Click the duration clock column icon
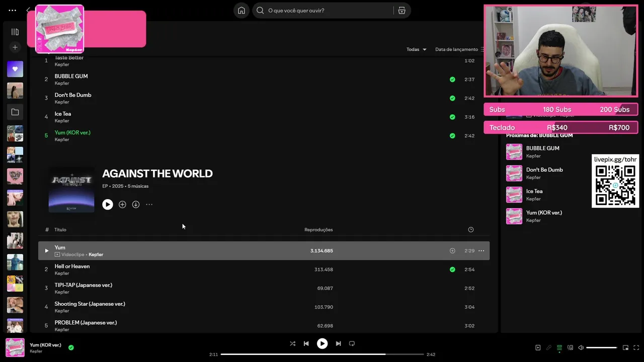644x362 pixels. 471,230
